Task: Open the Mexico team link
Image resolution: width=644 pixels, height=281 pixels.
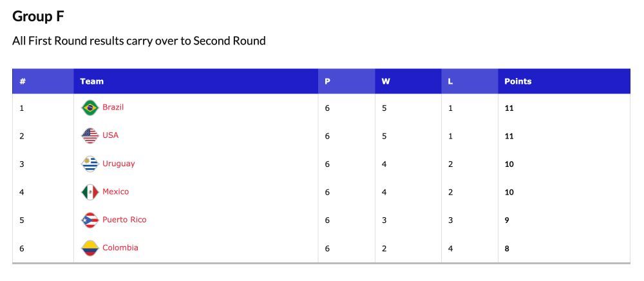Action: (115, 191)
